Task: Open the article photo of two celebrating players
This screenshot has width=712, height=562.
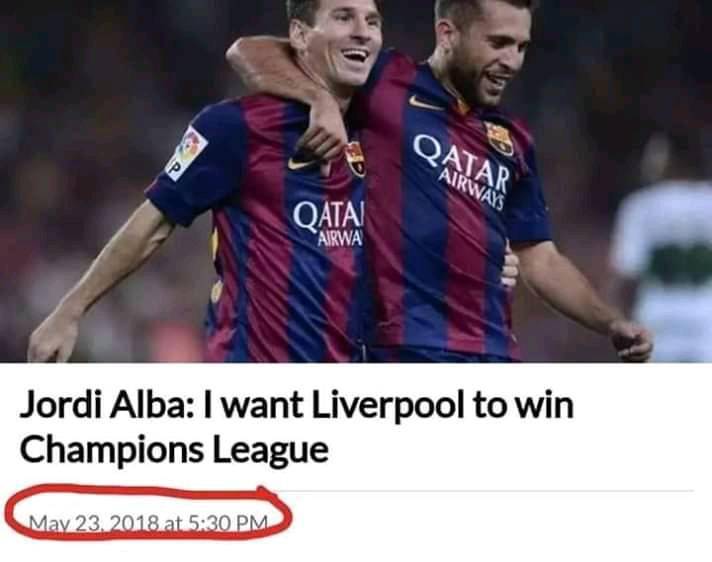Action: 356,181
